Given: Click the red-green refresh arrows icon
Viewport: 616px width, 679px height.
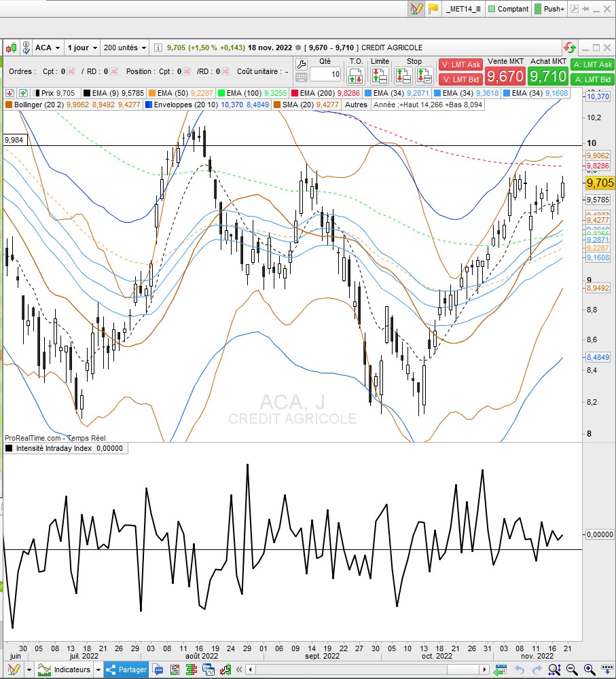Looking at the screenshot, I should point(569,48).
